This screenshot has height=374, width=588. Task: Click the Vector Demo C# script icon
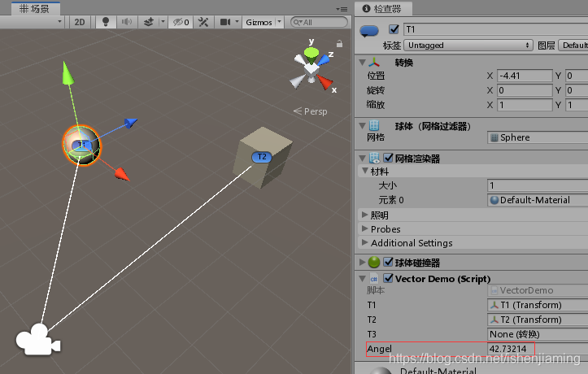pos(374,279)
